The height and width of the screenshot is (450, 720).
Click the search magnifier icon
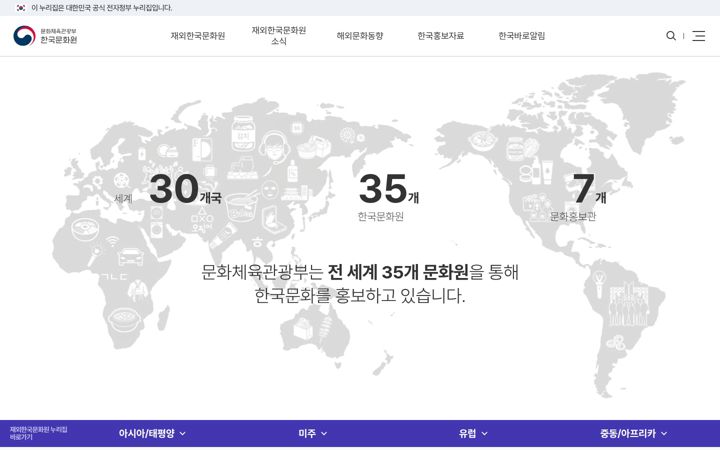tap(671, 36)
